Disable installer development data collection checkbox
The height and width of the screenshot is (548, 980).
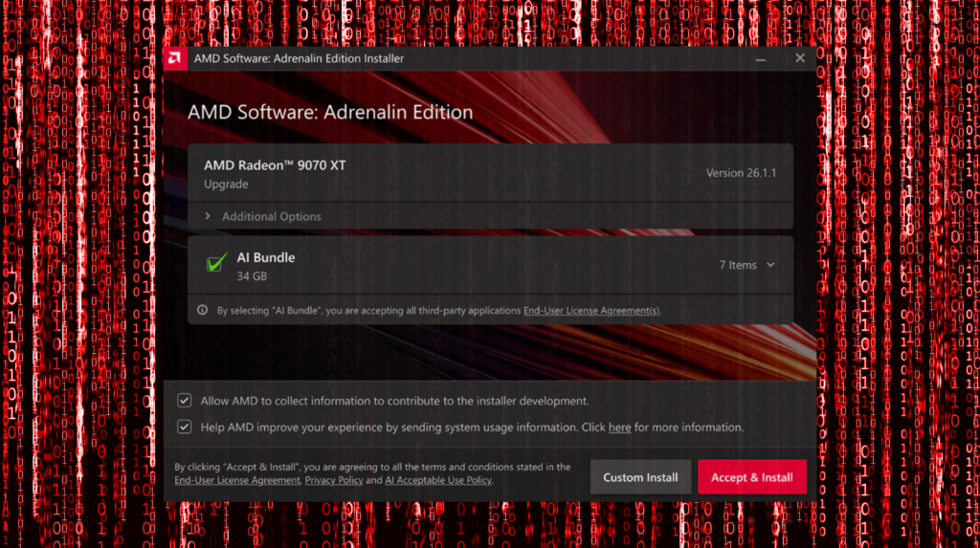pyautogui.click(x=184, y=401)
